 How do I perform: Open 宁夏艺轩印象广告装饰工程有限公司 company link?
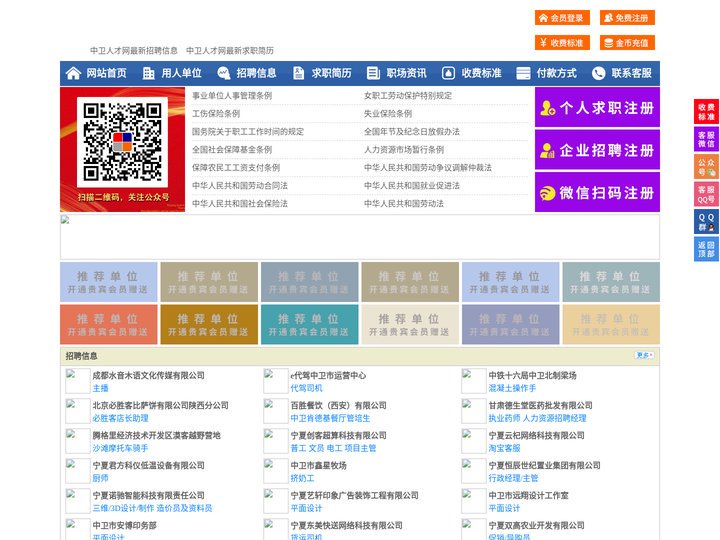pos(354,495)
